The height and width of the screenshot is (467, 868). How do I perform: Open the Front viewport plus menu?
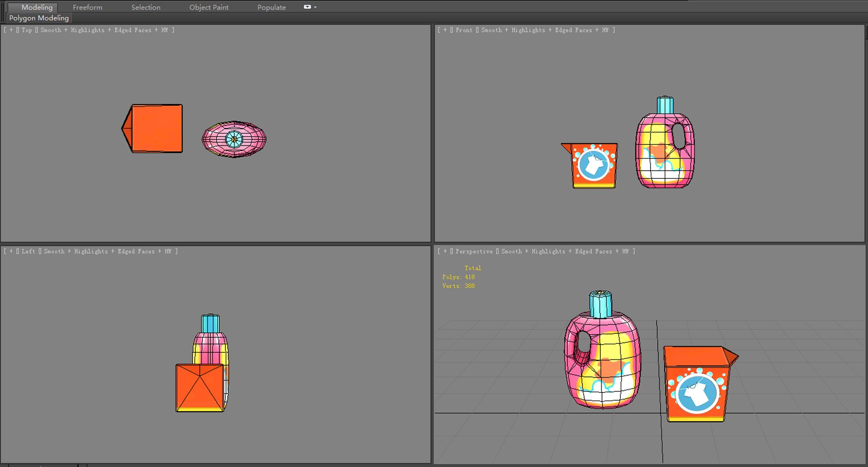pyautogui.click(x=445, y=30)
